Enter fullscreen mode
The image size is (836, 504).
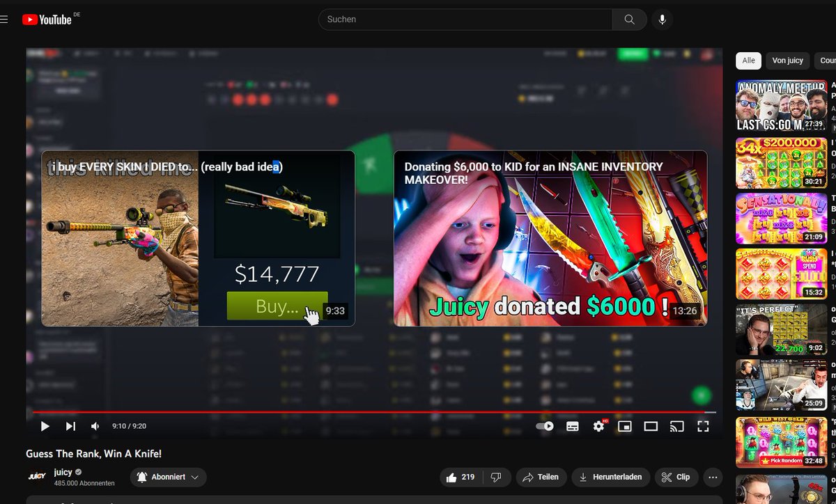click(x=703, y=426)
